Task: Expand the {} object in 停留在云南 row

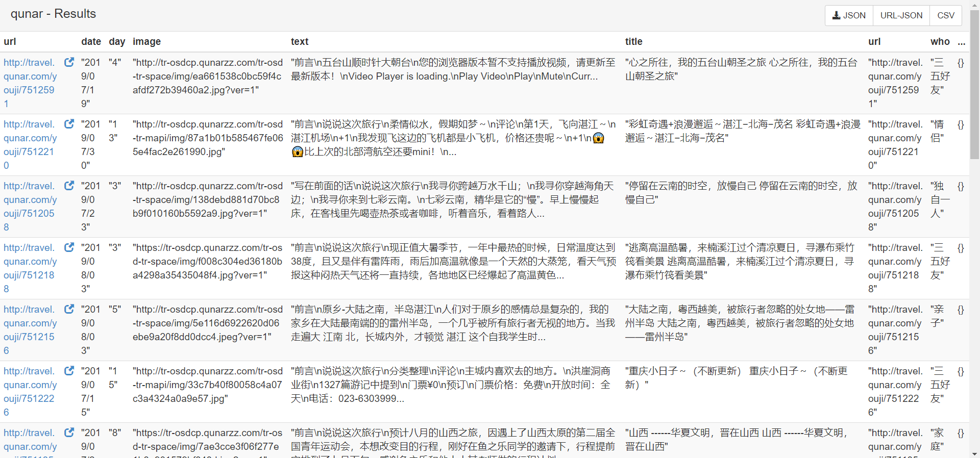Action: tap(961, 186)
